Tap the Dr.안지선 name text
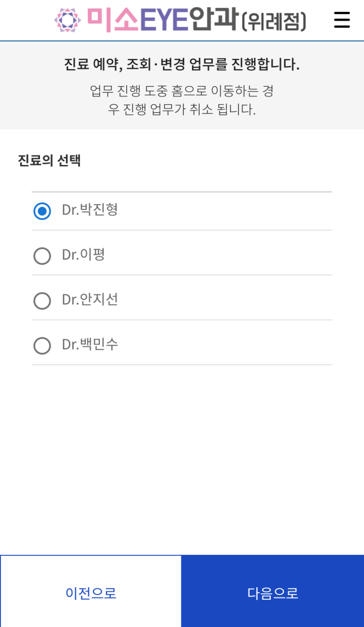Screen dimensions: 364x627 [90, 299]
